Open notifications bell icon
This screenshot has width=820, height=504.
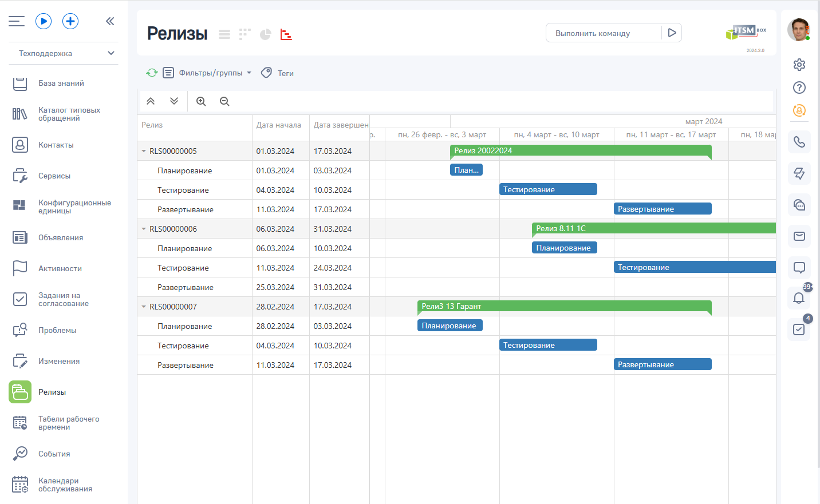[799, 297]
